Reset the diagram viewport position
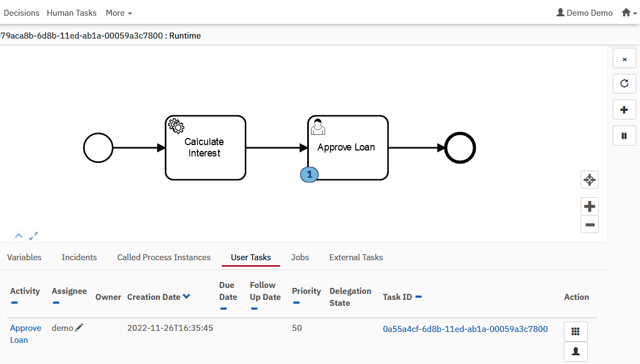 click(x=589, y=179)
